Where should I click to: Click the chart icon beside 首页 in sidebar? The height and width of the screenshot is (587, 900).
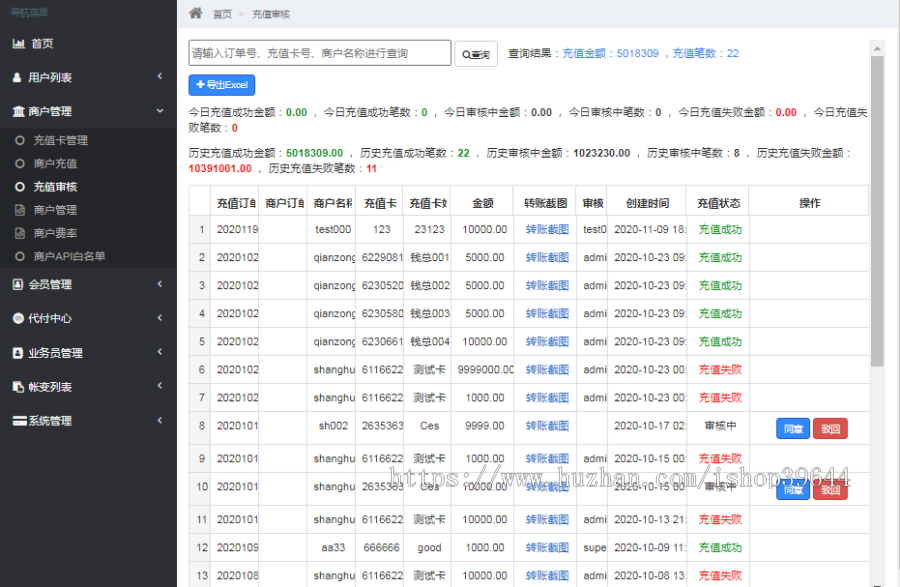tap(18, 44)
